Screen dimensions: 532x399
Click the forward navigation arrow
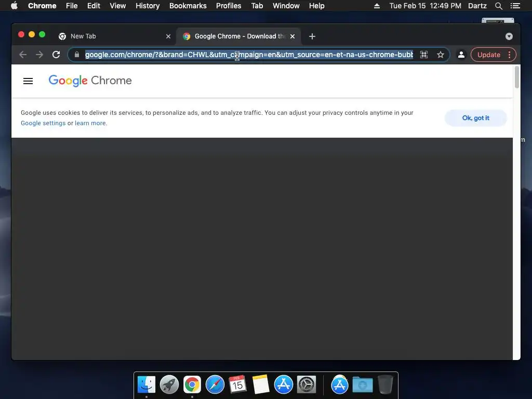coord(39,55)
